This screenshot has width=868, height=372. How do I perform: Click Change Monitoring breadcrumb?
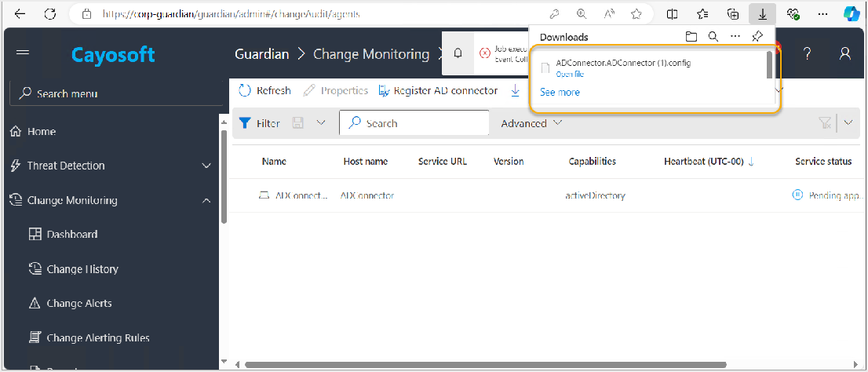tap(371, 53)
